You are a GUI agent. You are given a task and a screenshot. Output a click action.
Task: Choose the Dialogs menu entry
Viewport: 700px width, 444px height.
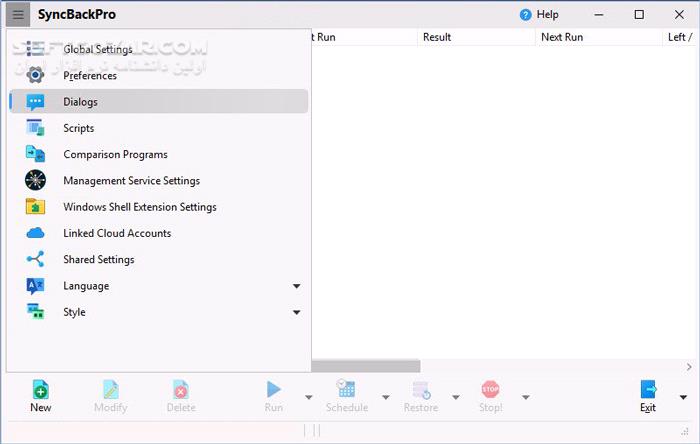coord(158,101)
